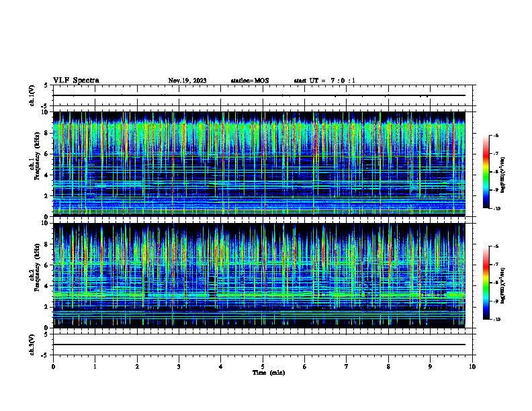Click time axis tick label "7"
Screen dimensions: 532x411
coord(347,367)
